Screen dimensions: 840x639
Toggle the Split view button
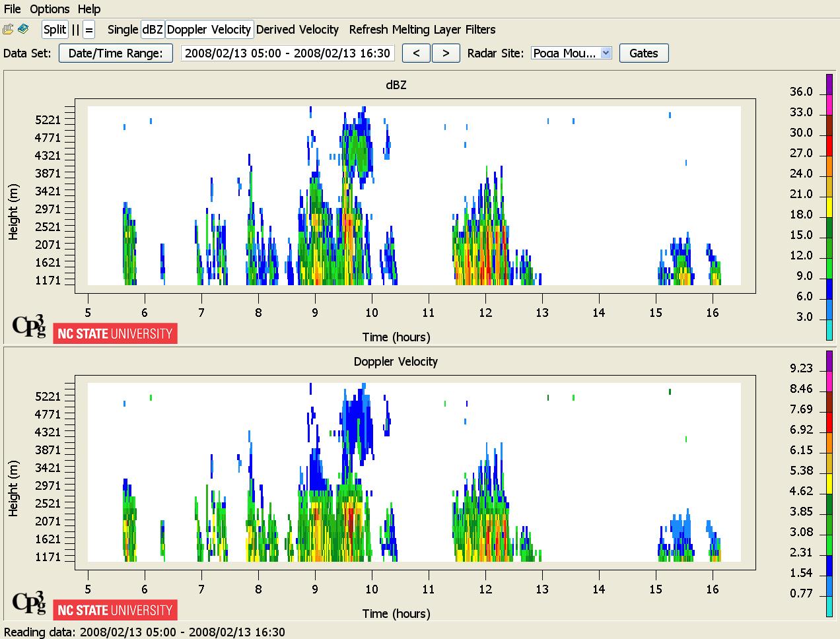55,30
